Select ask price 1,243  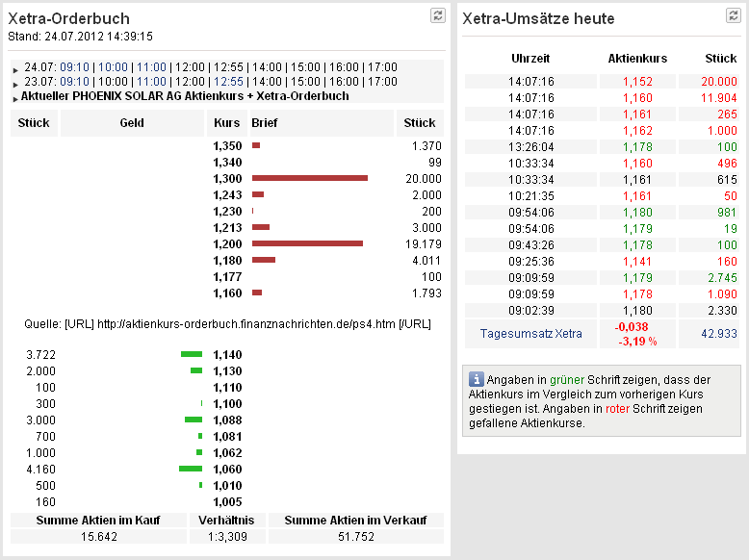click(227, 194)
